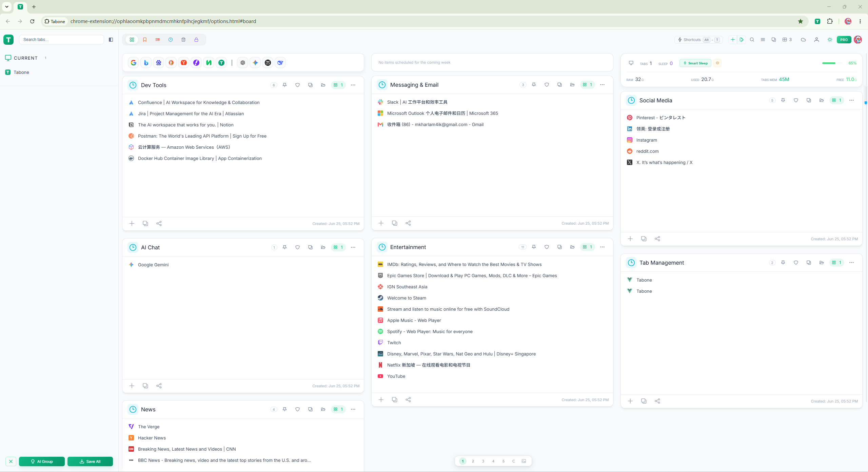The height and width of the screenshot is (472, 868).
Task: Bookmark this page with the star icon
Action: click(x=801, y=21)
